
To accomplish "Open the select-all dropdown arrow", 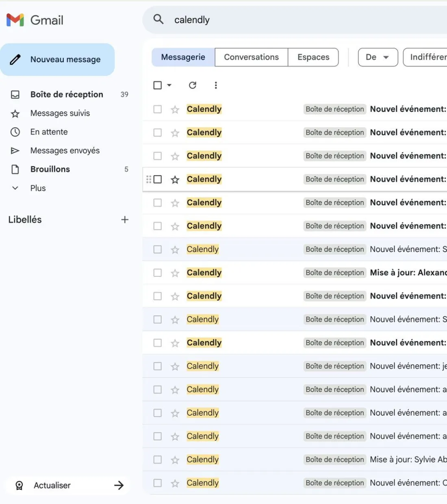I will (x=169, y=85).
